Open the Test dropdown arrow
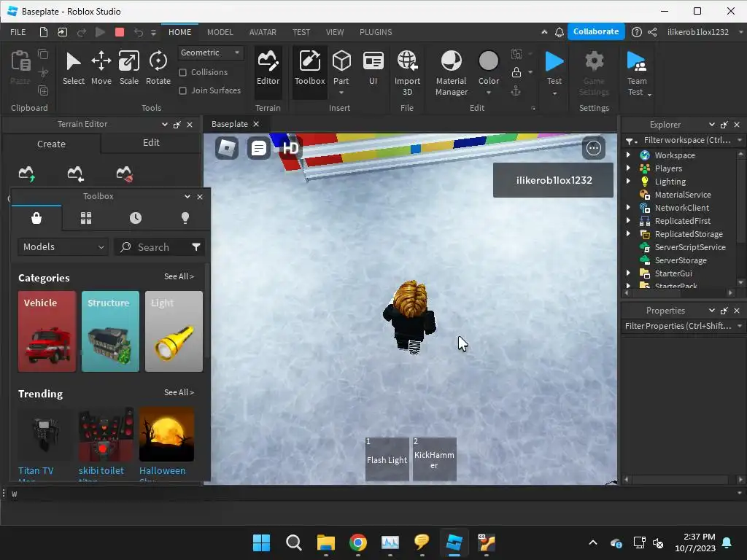 coord(554,93)
